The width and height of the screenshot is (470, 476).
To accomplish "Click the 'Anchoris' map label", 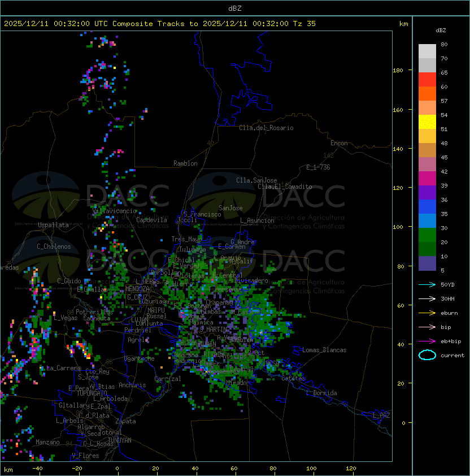I will tap(132, 385).
